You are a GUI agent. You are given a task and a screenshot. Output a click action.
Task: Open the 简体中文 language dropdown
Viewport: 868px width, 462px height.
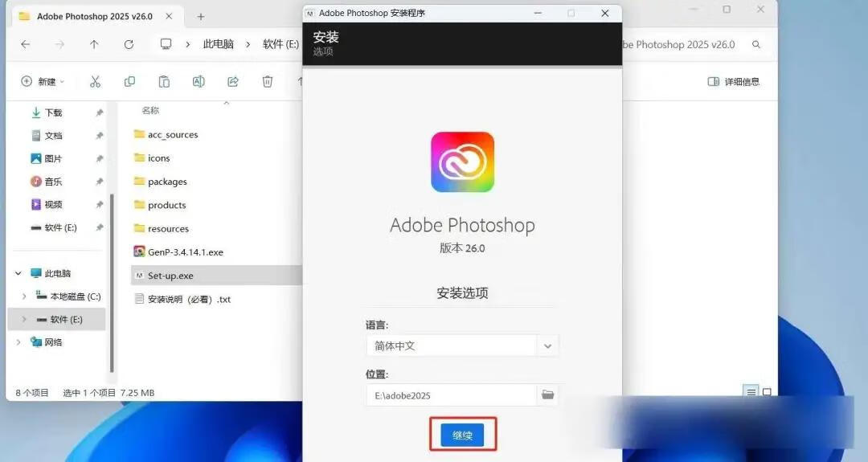(462, 345)
